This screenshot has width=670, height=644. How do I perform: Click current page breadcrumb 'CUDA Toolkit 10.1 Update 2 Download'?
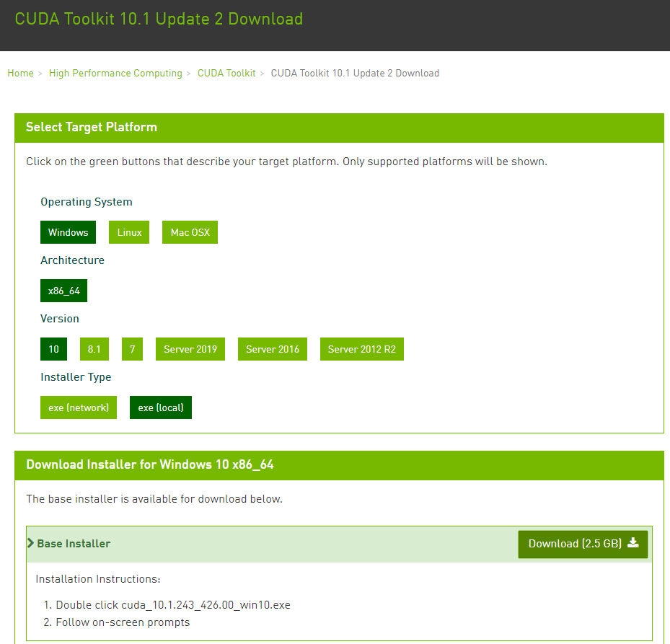(355, 73)
